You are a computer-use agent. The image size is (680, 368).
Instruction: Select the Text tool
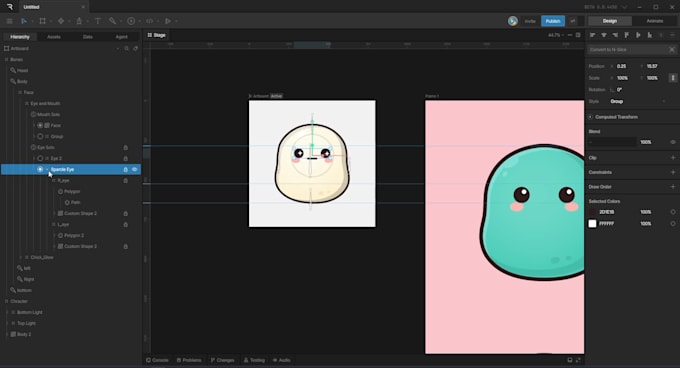pyautogui.click(x=98, y=21)
